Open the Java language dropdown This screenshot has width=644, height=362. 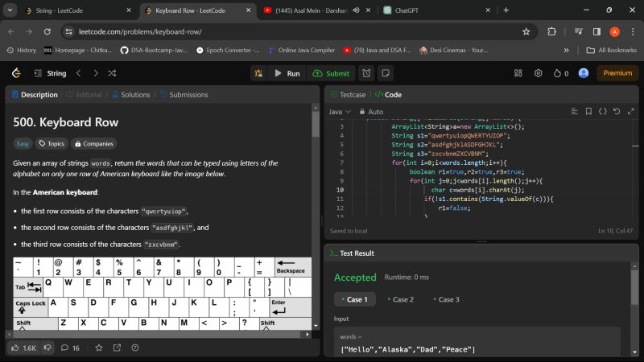pyautogui.click(x=339, y=111)
